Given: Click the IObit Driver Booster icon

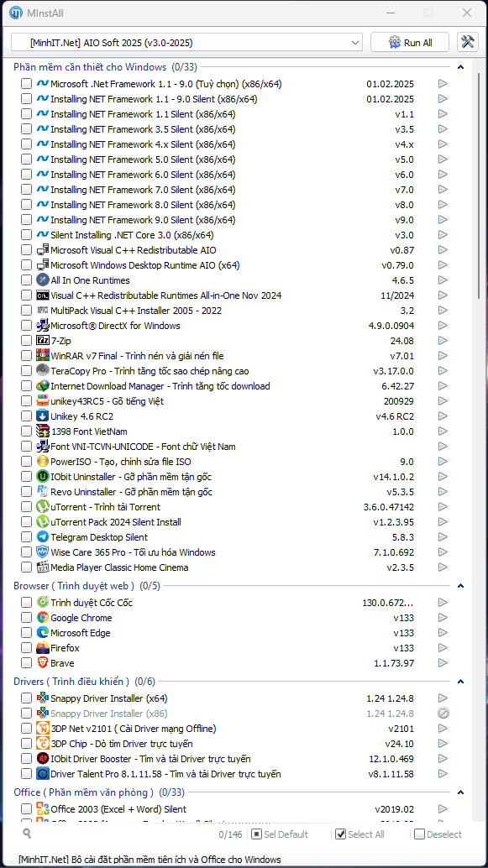Looking at the screenshot, I should (x=43, y=758).
